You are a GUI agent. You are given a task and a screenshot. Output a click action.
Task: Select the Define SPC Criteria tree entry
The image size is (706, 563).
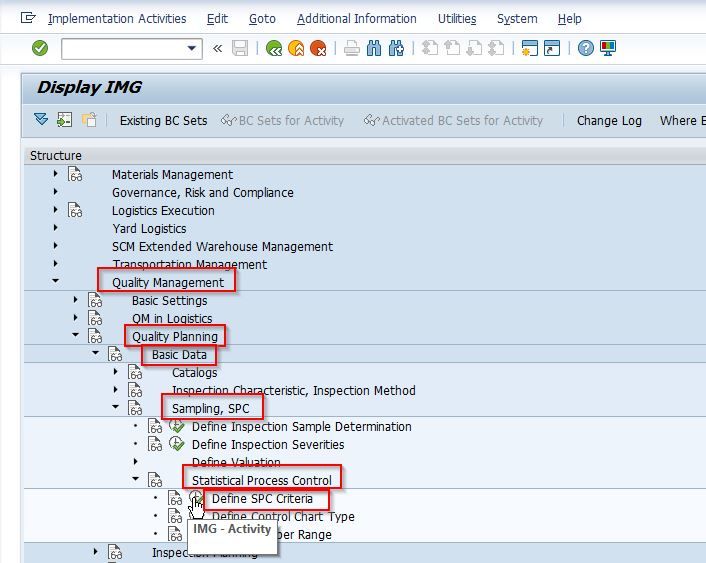point(262,499)
